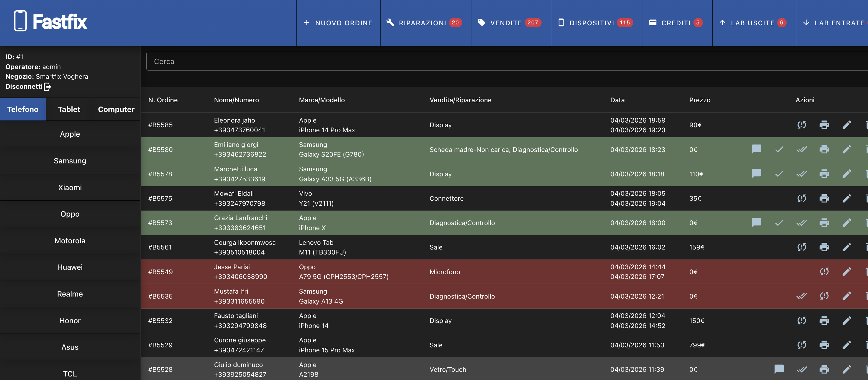Click sync-alert icon for order #B5561
Screen dimensions: 868x380
coord(801,247)
